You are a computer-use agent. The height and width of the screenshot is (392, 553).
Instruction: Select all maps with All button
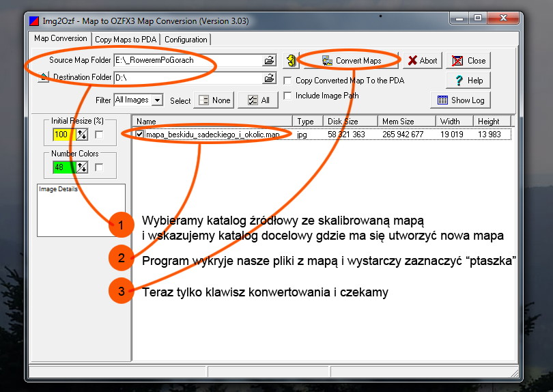click(x=258, y=100)
